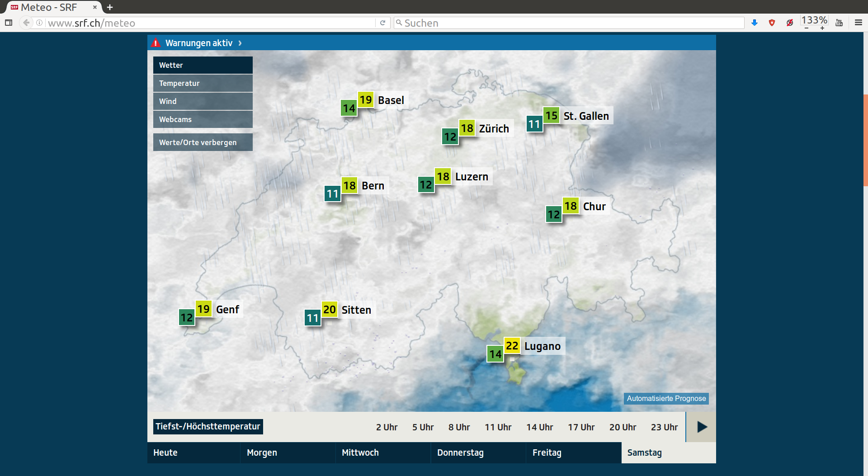Viewport: 868px width, 476px height.
Task: Click the Genf city label
Action: point(227,310)
